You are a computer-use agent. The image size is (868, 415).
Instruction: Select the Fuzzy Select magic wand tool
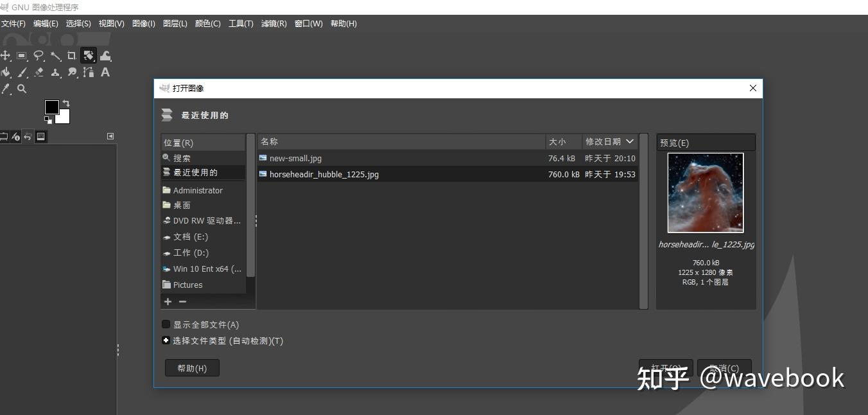55,55
